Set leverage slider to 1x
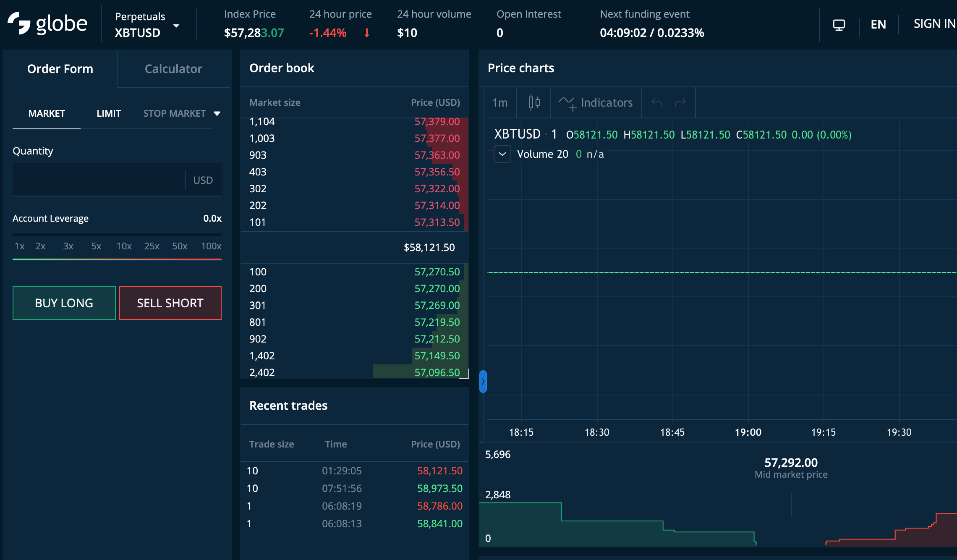Viewport: 957px width, 560px height. click(19, 246)
